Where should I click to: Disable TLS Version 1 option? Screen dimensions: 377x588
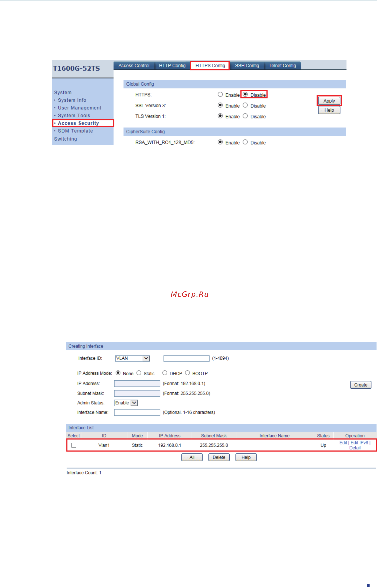245,116
